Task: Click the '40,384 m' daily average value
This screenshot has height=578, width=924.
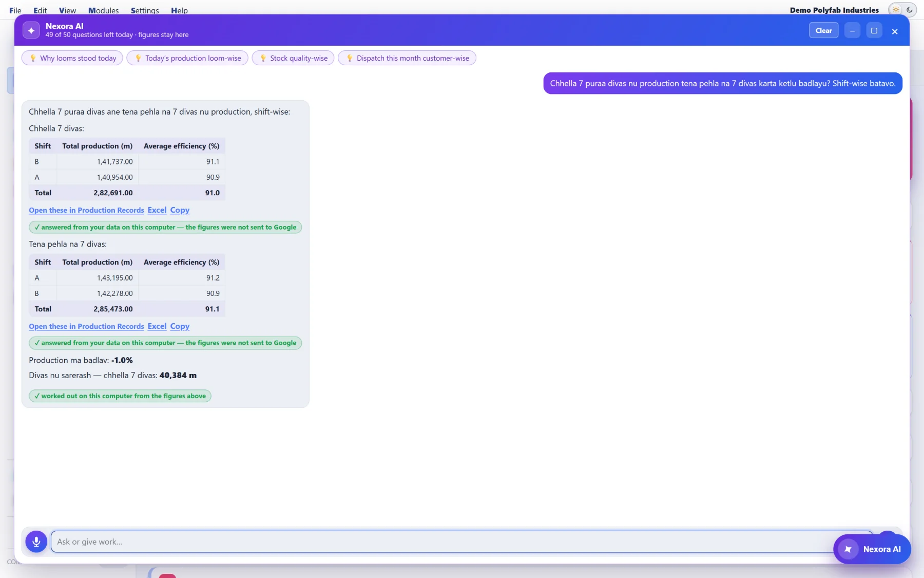Action: tap(178, 375)
